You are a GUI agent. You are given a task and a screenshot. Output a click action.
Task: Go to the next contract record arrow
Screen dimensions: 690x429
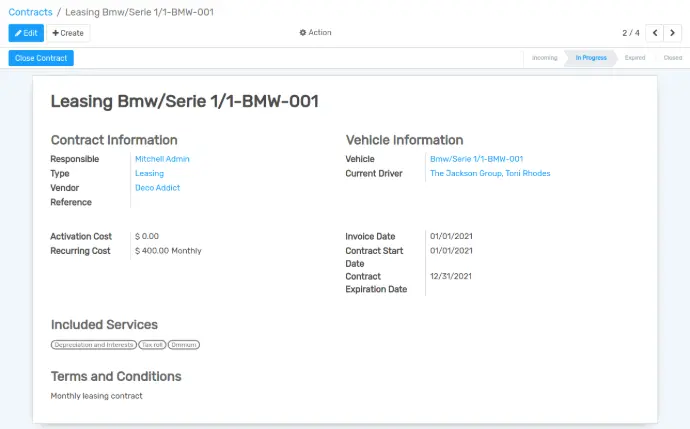pos(672,33)
